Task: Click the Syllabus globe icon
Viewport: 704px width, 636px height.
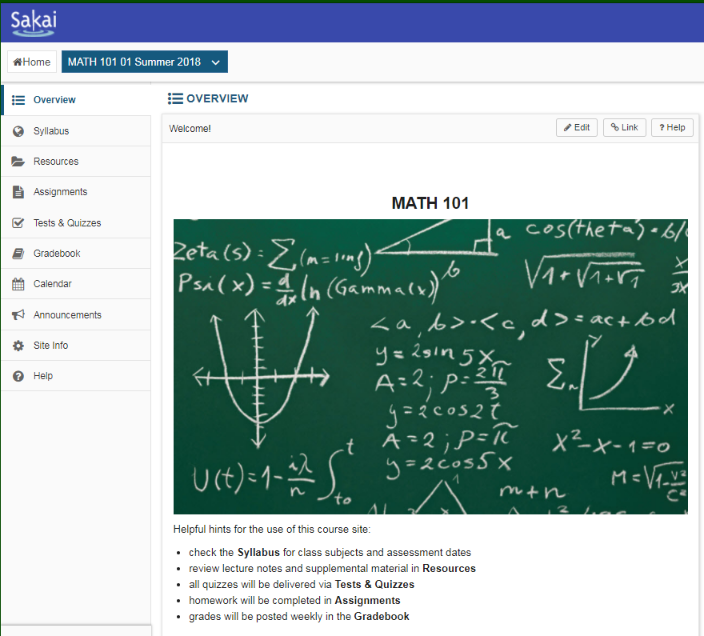Action: tap(18, 131)
